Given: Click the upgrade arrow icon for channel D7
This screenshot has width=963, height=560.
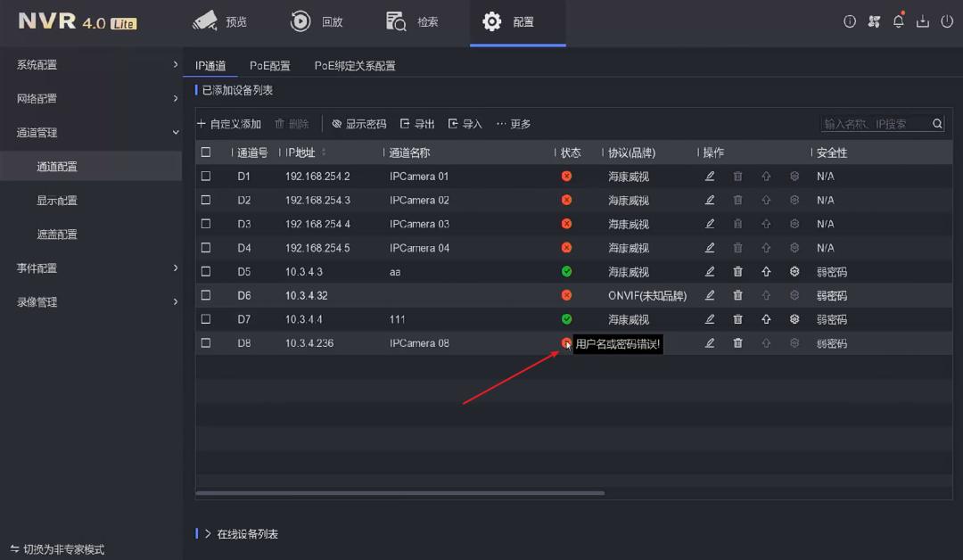Looking at the screenshot, I should point(766,318).
